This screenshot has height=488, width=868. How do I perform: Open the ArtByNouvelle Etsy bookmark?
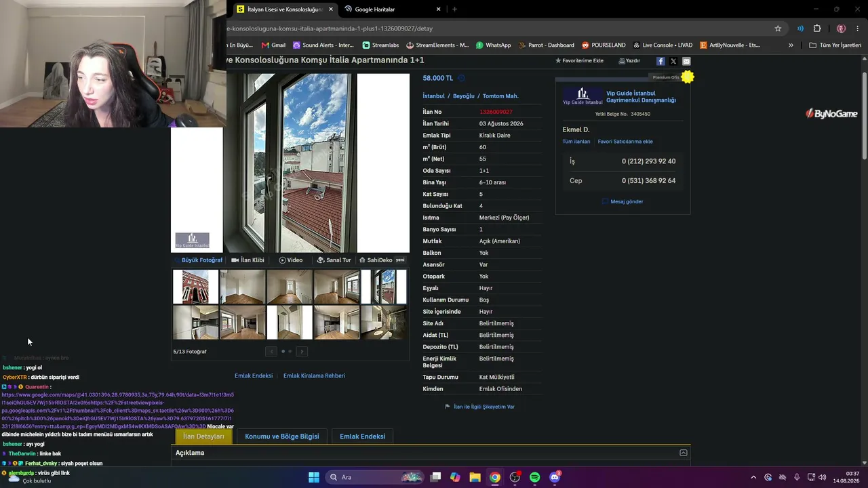(x=730, y=45)
